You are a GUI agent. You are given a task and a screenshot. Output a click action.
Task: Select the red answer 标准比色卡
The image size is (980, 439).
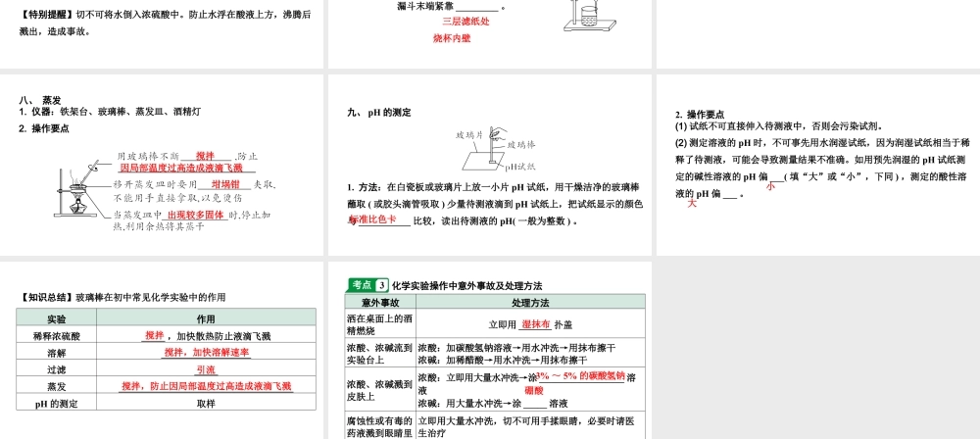tap(372, 219)
